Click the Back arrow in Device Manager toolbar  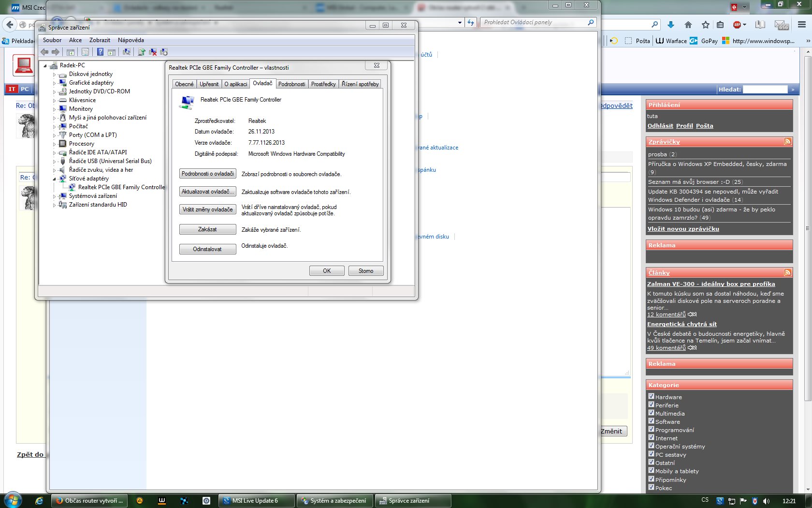[44, 52]
